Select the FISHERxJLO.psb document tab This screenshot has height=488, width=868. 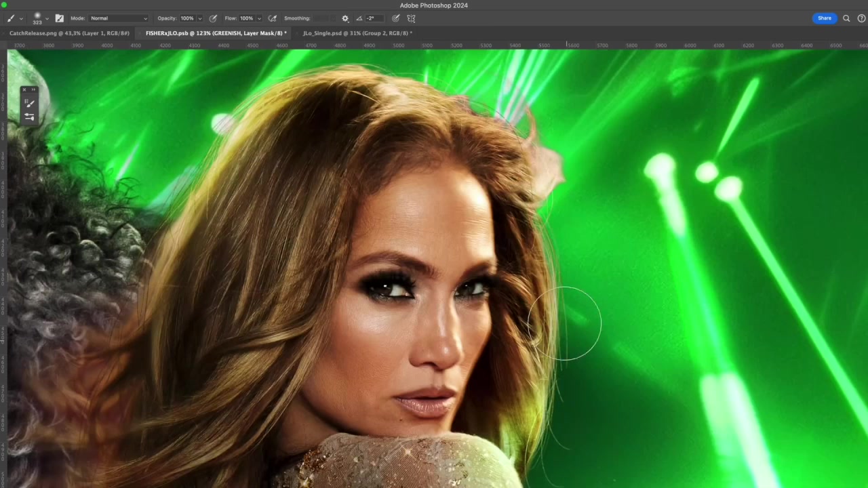216,33
